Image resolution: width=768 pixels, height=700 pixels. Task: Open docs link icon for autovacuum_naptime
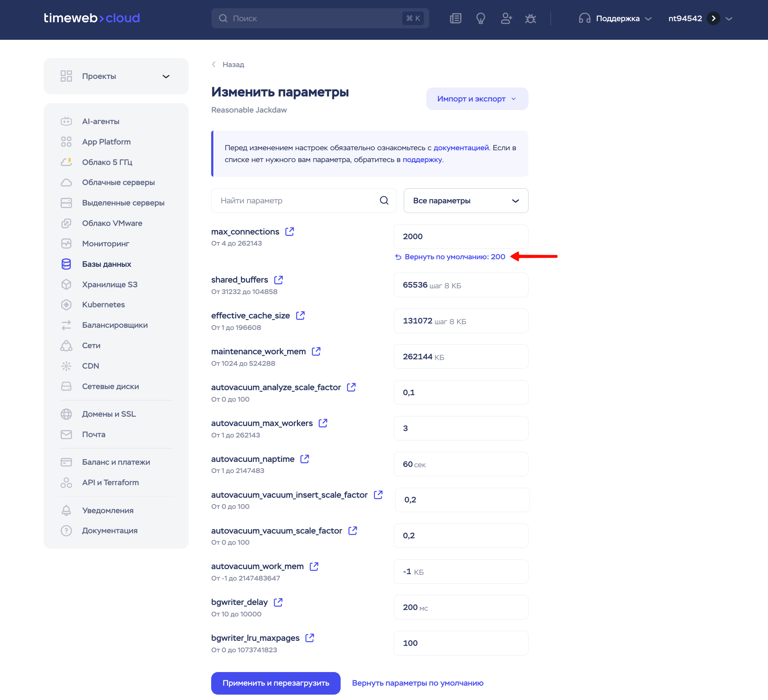point(305,459)
